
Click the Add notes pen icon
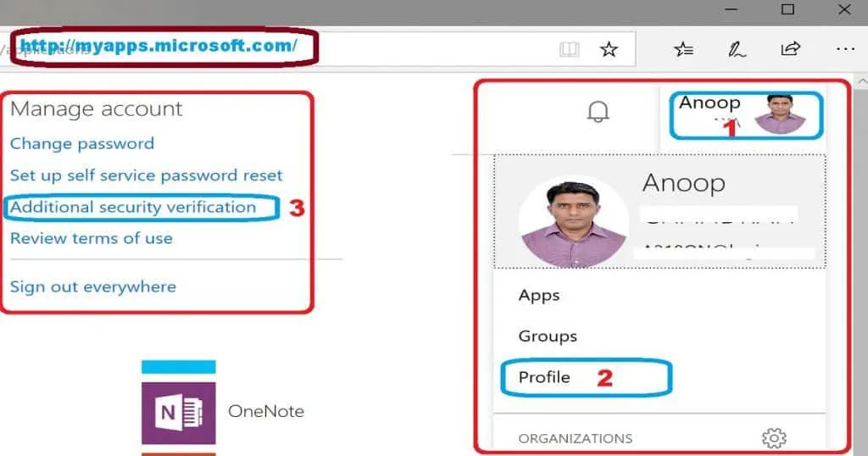(x=737, y=50)
